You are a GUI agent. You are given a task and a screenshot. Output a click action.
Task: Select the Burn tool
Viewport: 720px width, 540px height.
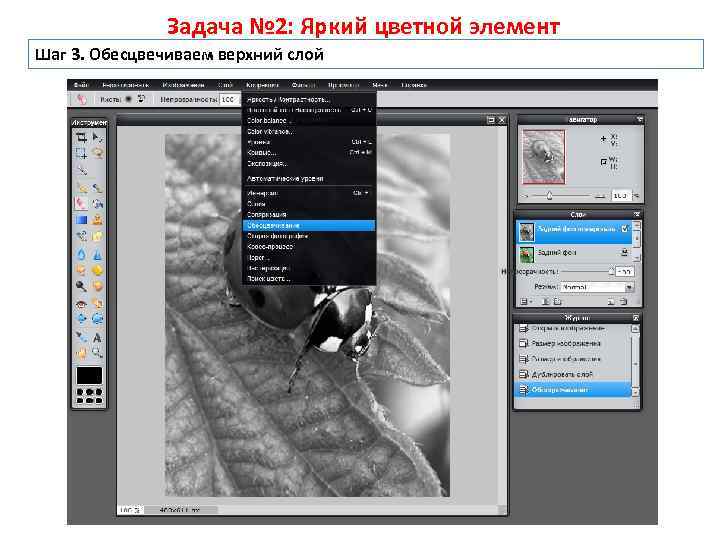97,286
